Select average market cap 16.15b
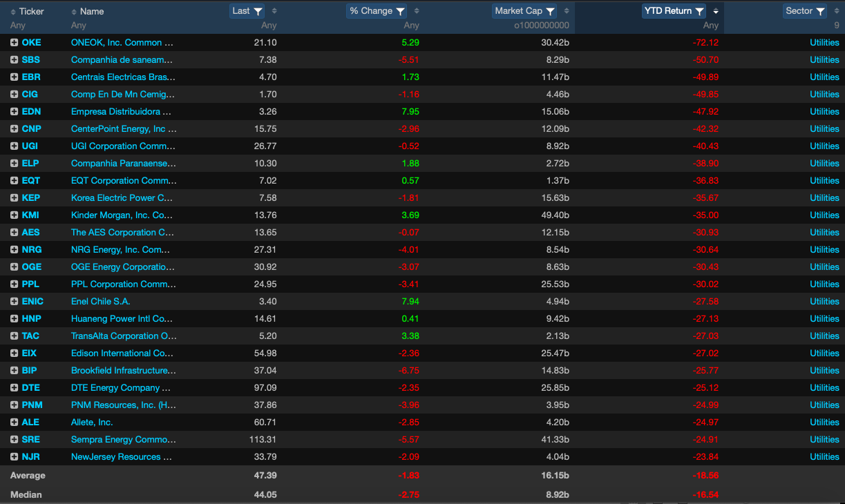The image size is (845, 504). 556,476
